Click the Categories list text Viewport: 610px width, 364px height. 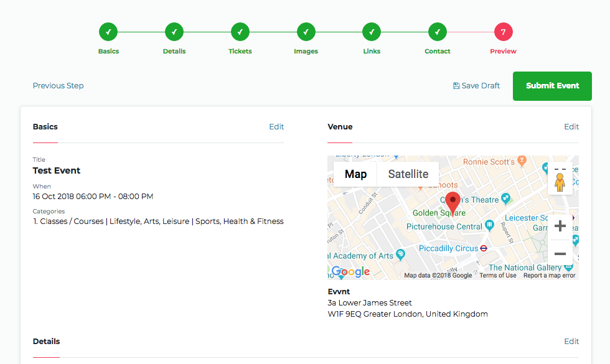pos(158,222)
